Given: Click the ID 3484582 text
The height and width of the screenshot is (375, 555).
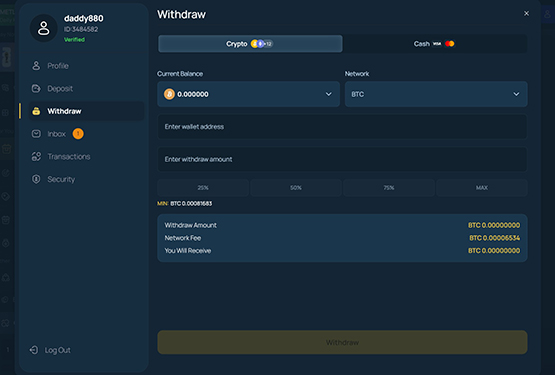Looking at the screenshot, I should [81, 29].
